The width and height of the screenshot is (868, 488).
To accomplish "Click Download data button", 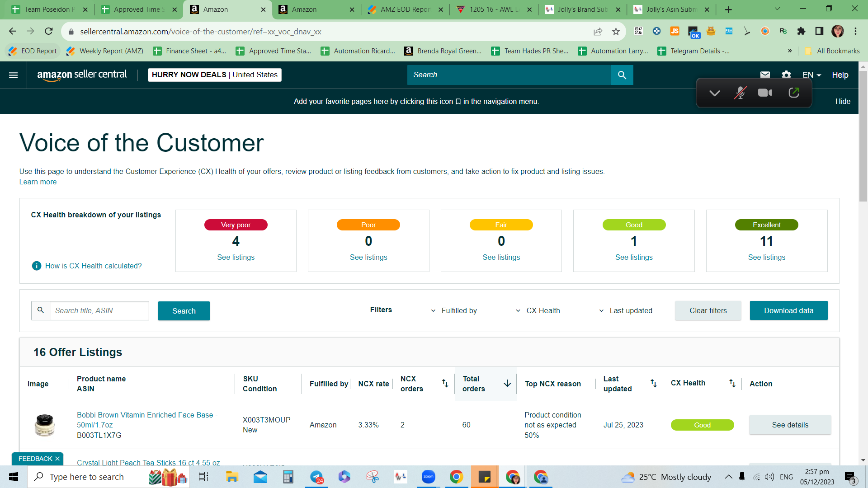I will 788,310.
